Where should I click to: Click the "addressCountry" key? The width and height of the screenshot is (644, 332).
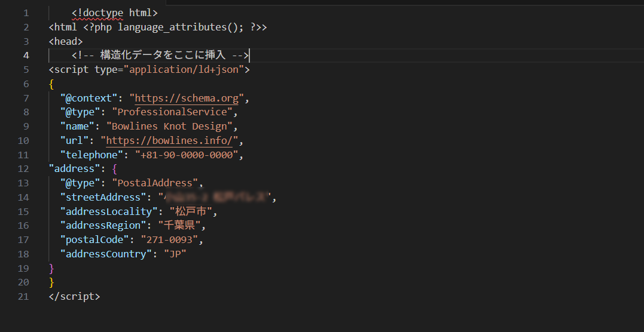point(106,254)
